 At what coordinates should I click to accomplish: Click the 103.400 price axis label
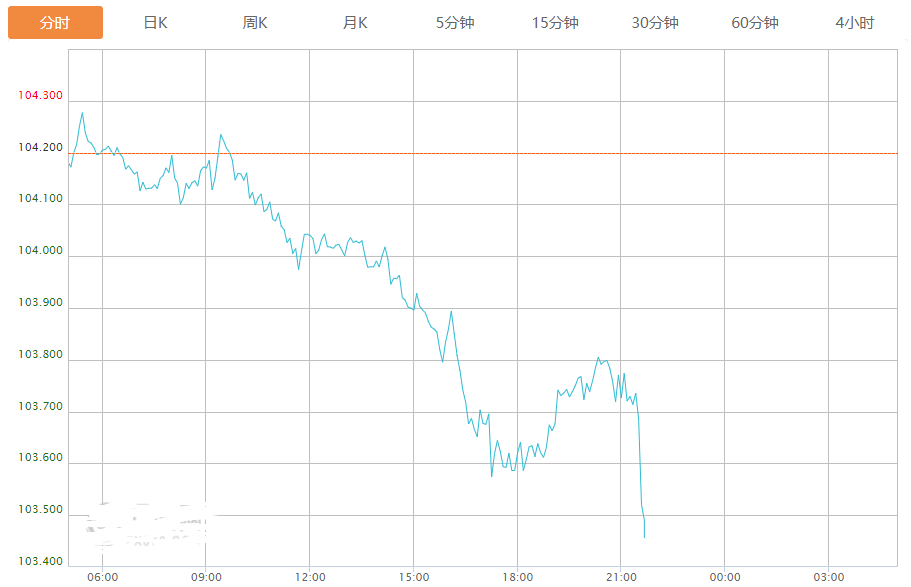point(40,562)
